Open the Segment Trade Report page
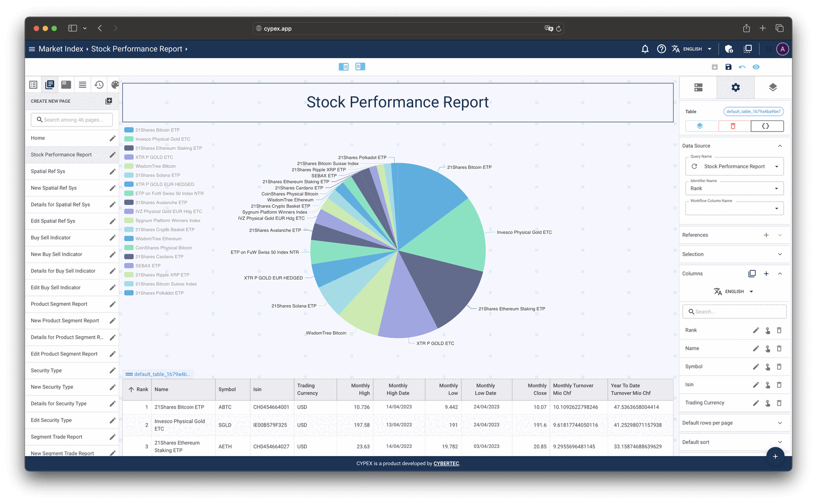Viewport: 817px width, 504px height. (x=56, y=437)
